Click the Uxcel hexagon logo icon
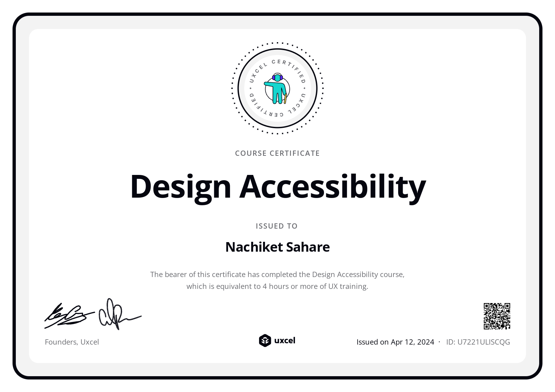 point(265,341)
